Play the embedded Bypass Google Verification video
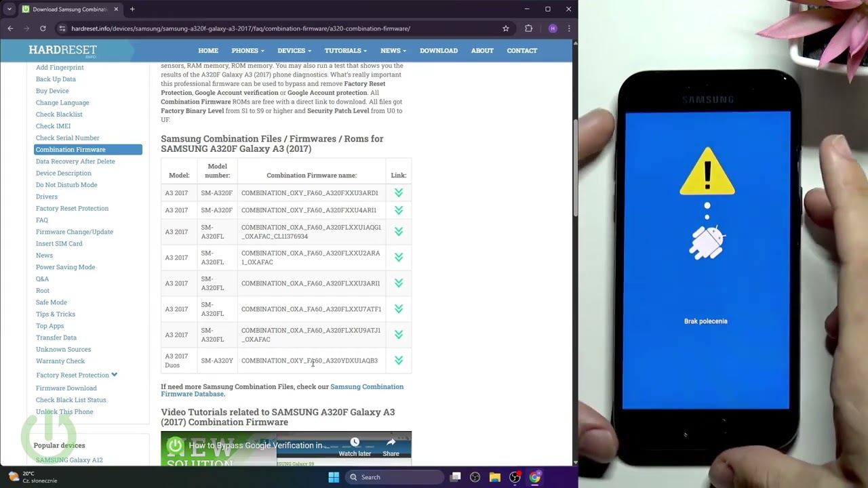 point(286,449)
